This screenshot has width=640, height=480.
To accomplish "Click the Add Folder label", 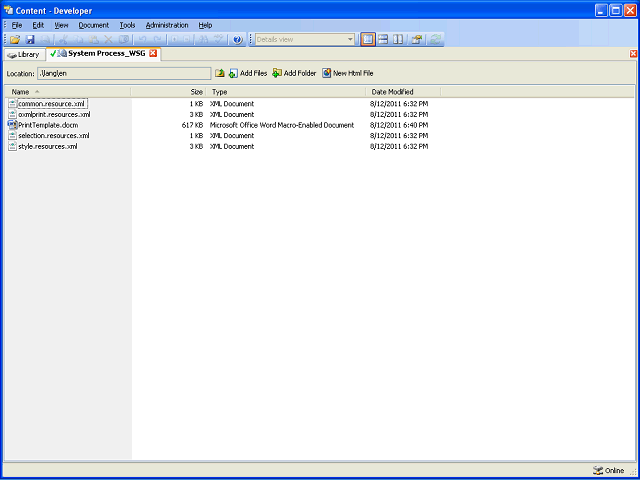I will [x=300, y=73].
